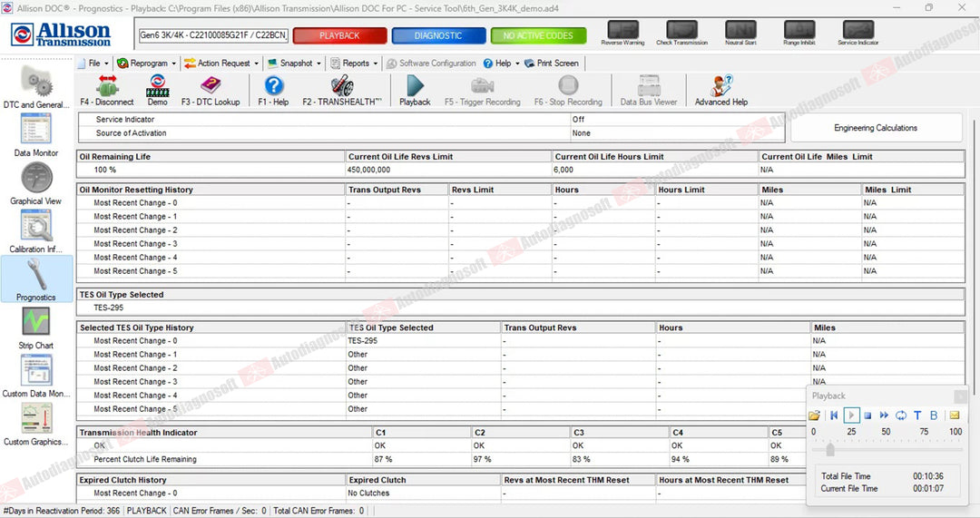Click Print Screen in the menu bar
This screenshot has height=518, width=980.
pyautogui.click(x=552, y=64)
